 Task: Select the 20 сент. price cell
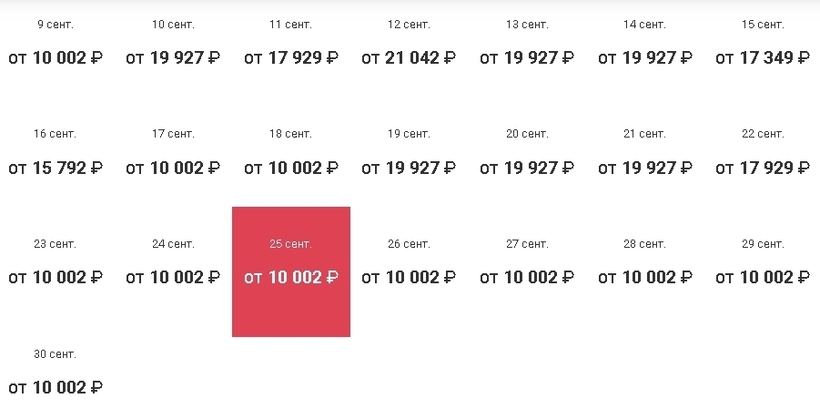click(x=526, y=155)
